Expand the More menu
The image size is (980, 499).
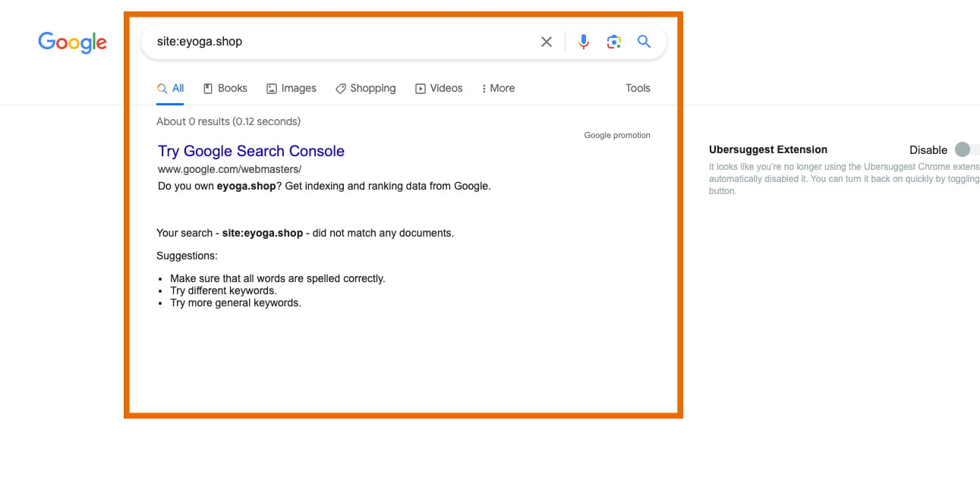coord(498,88)
